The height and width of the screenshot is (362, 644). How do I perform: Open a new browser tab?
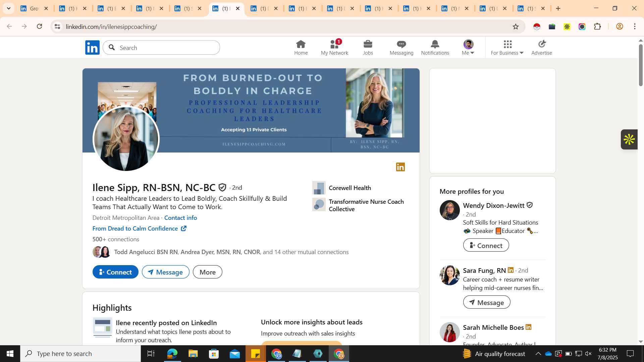tap(558, 8)
